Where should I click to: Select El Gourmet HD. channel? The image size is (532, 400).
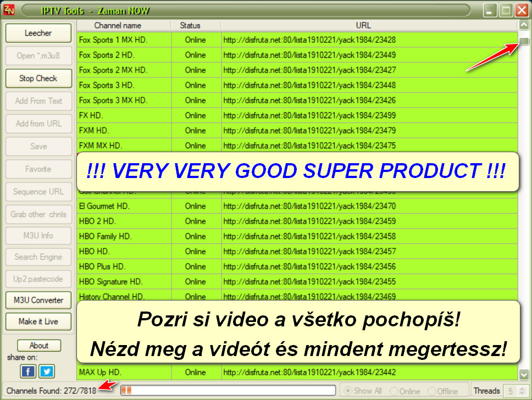(x=297, y=206)
